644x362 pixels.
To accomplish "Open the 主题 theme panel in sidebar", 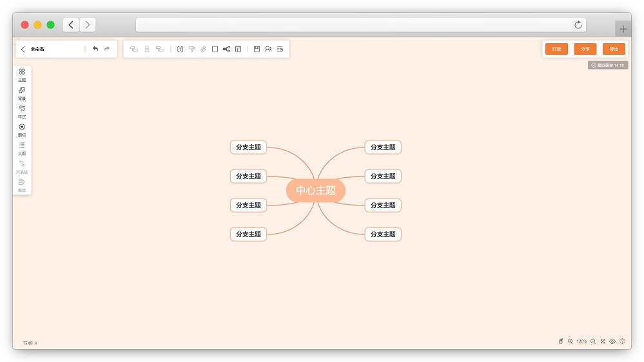I will coord(22,75).
